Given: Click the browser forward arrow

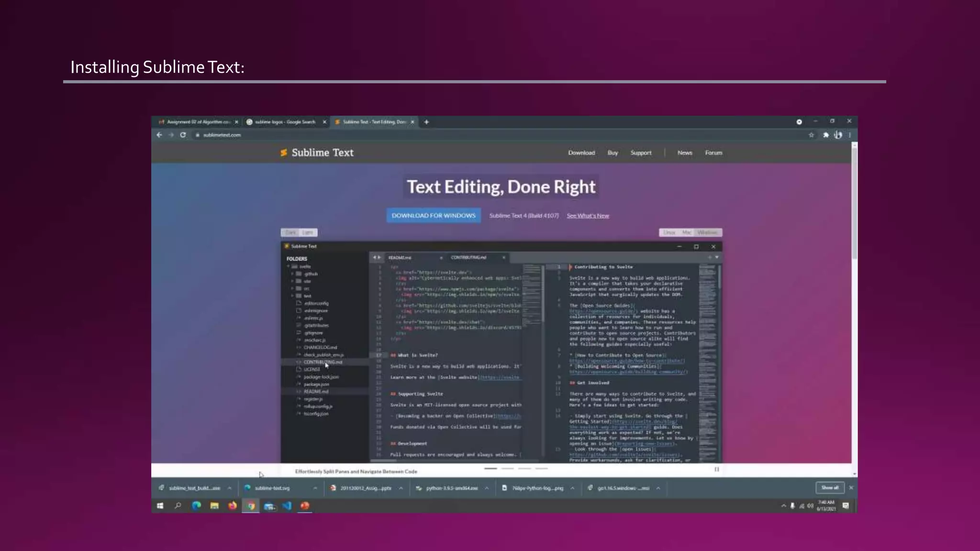Looking at the screenshot, I should pos(171,135).
